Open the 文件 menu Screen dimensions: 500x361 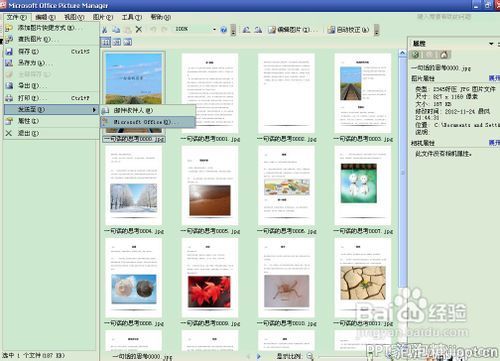point(17,17)
